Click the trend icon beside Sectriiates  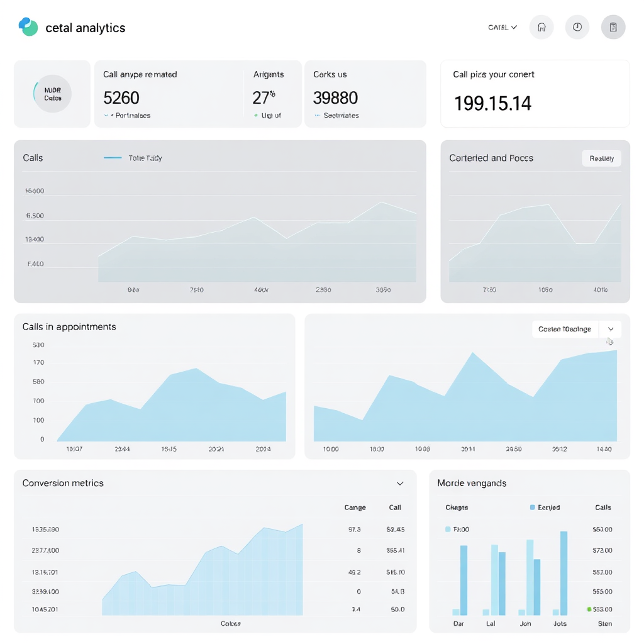pyautogui.click(x=317, y=116)
